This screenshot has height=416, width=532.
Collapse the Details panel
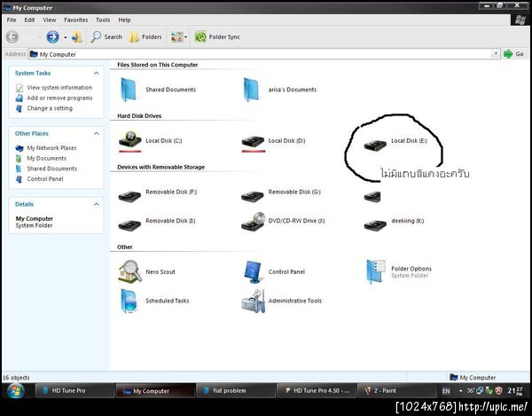pyautogui.click(x=97, y=204)
